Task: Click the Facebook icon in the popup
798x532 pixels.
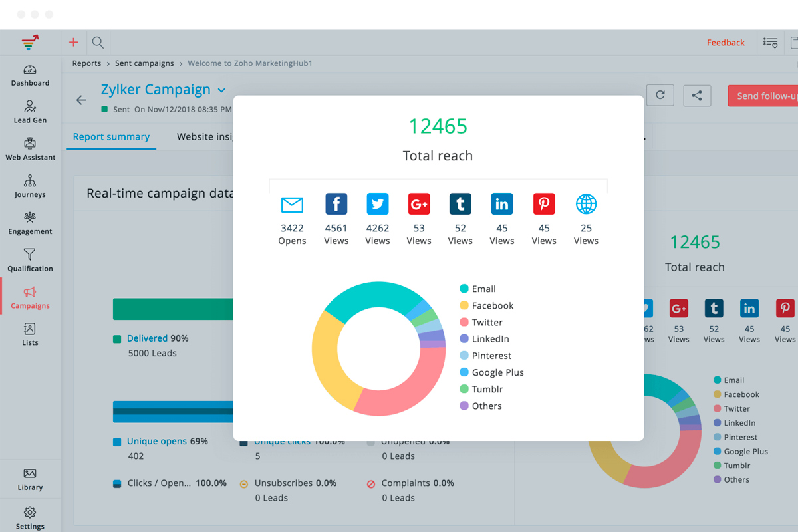Action: [x=336, y=204]
